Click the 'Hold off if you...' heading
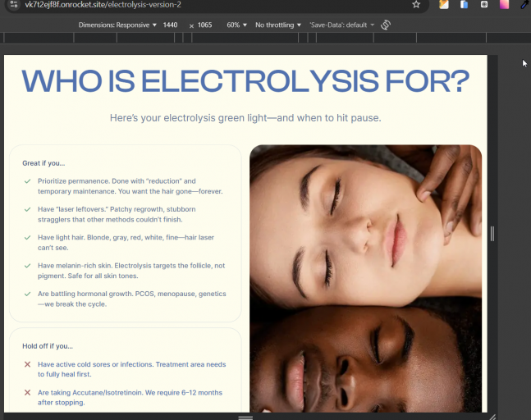This screenshot has height=420, width=531. coord(48,346)
